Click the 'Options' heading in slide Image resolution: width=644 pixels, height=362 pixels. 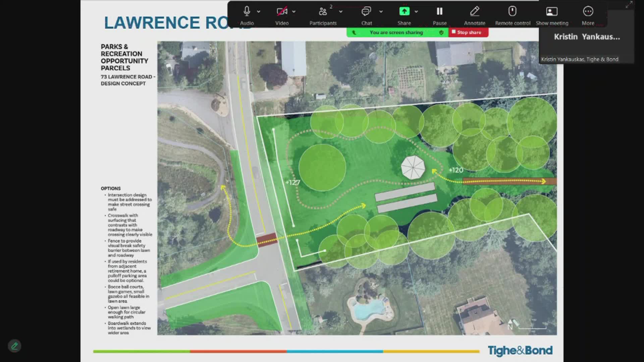(111, 188)
